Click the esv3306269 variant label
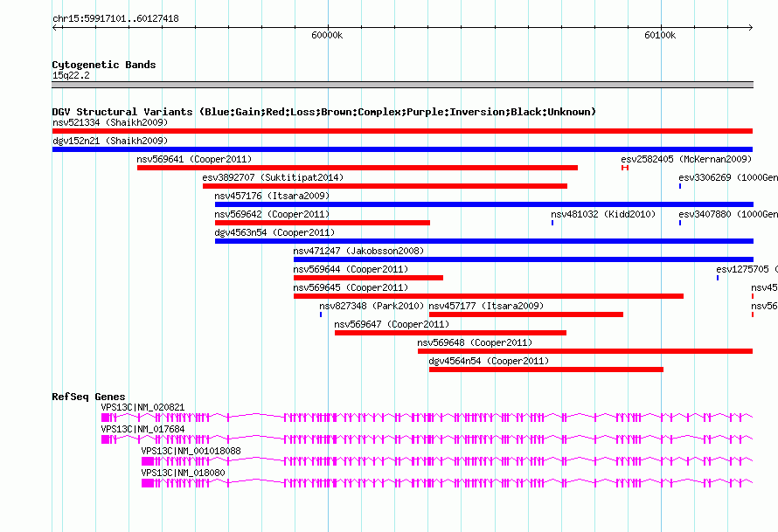 point(728,177)
